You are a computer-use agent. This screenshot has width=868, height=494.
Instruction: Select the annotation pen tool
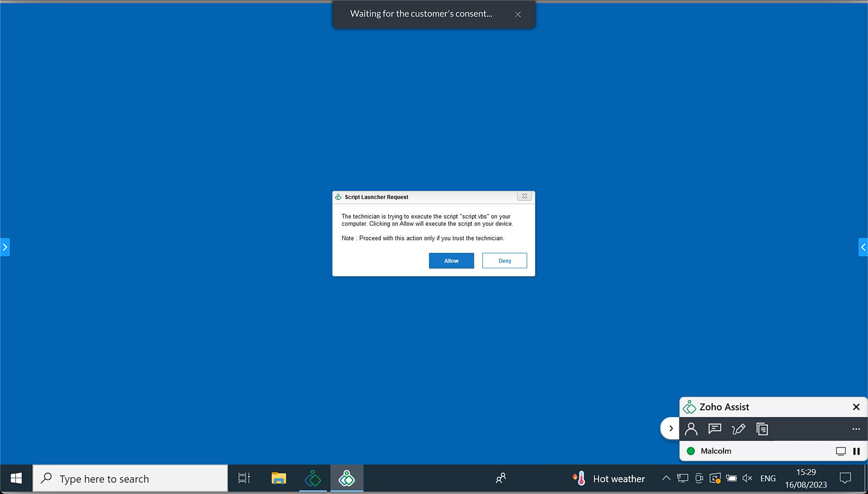click(x=739, y=429)
